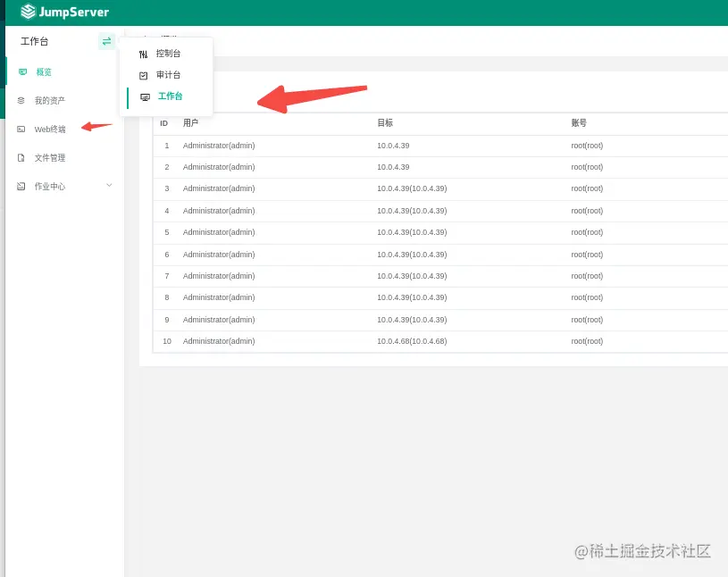Click the ID column header

[x=163, y=123]
